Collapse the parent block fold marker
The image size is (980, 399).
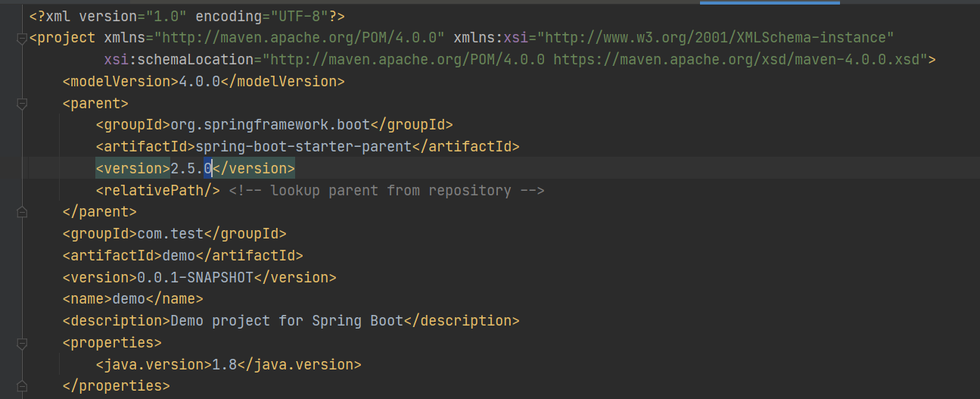pyautogui.click(x=22, y=103)
